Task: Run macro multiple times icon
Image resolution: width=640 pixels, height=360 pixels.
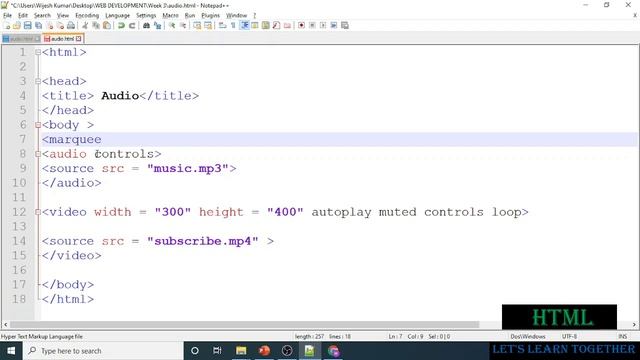Action: point(334,25)
